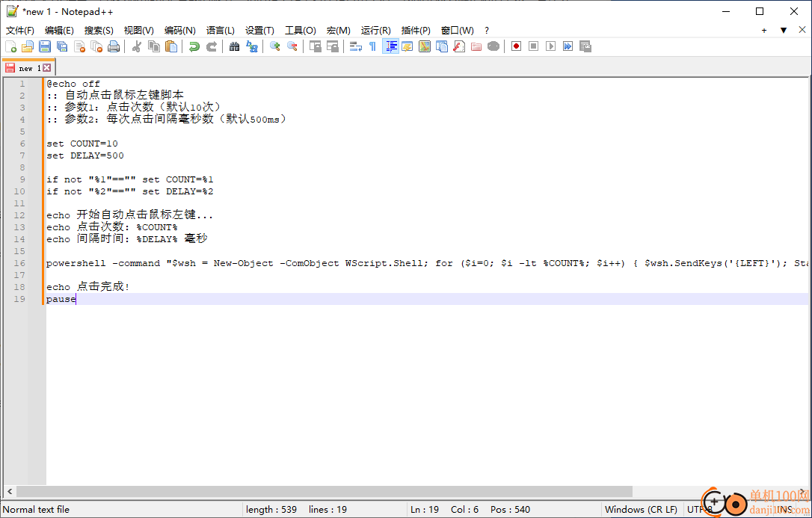The width and height of the screenshot is (812, 518).
Task: Click line number 16 in the margin
Action: coord(19,263)
